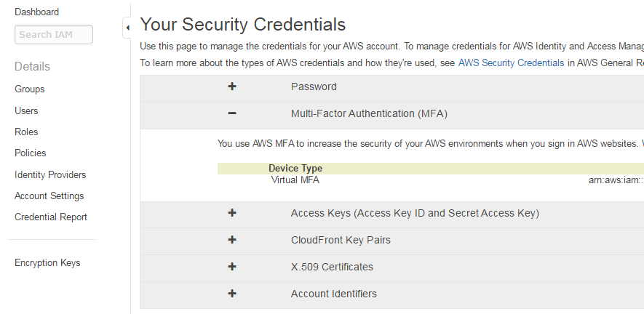Open Account Identifiers section header
The height and width of the screenshot is (314, 644).
coord(391,295)
